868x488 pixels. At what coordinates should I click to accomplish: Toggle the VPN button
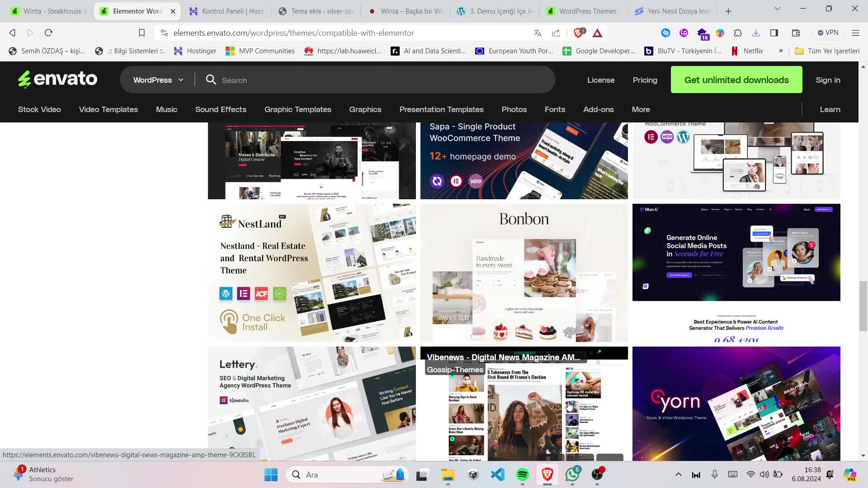coord(828,33)
